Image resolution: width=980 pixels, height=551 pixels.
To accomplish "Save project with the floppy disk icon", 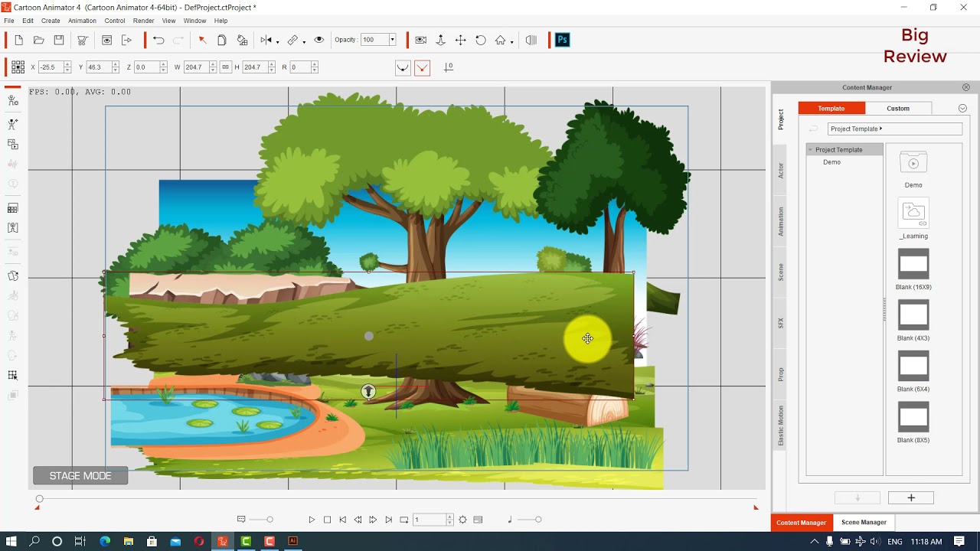I will [58, 40].
